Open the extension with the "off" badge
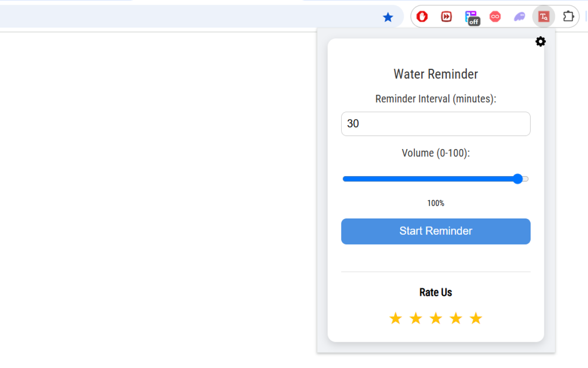 click(471, 17)
